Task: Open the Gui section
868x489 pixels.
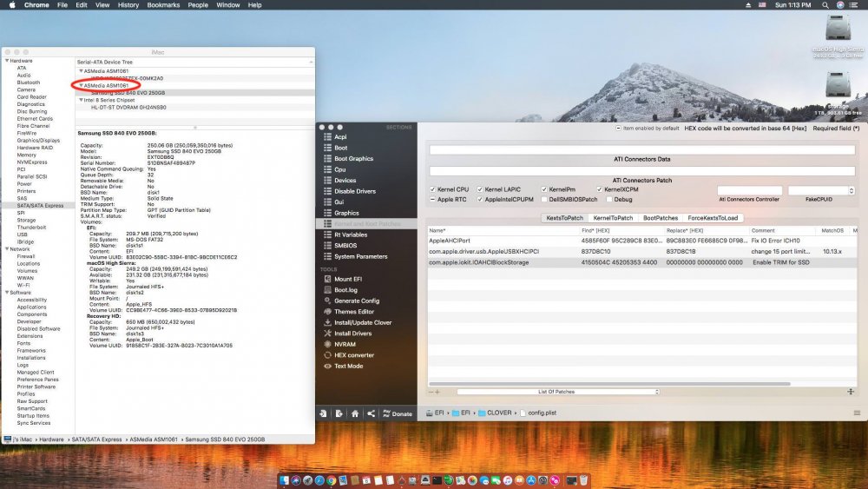Action: point(339,202)
